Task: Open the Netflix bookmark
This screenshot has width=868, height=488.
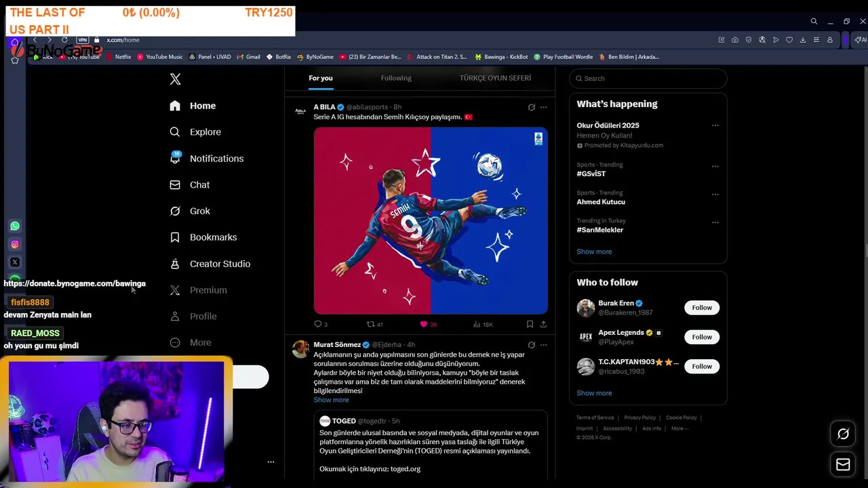Action: 119,57
